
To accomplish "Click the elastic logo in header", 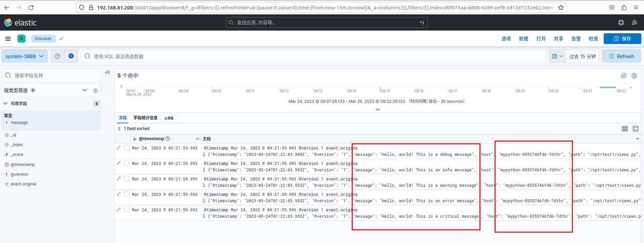I will click(x=20, y=23).
